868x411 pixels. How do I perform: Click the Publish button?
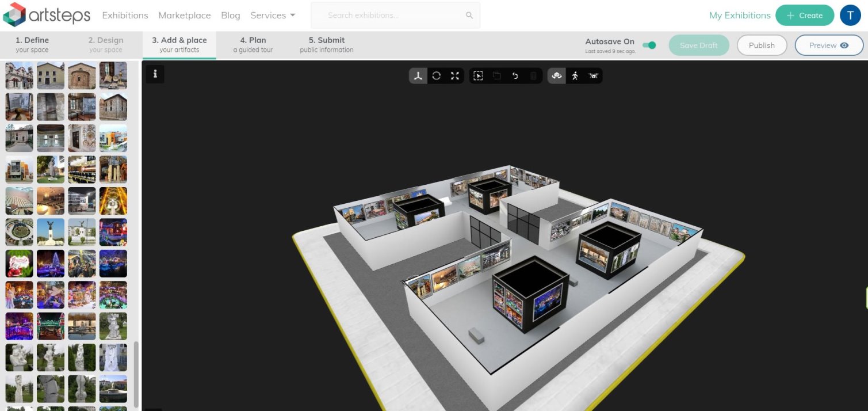762,45
